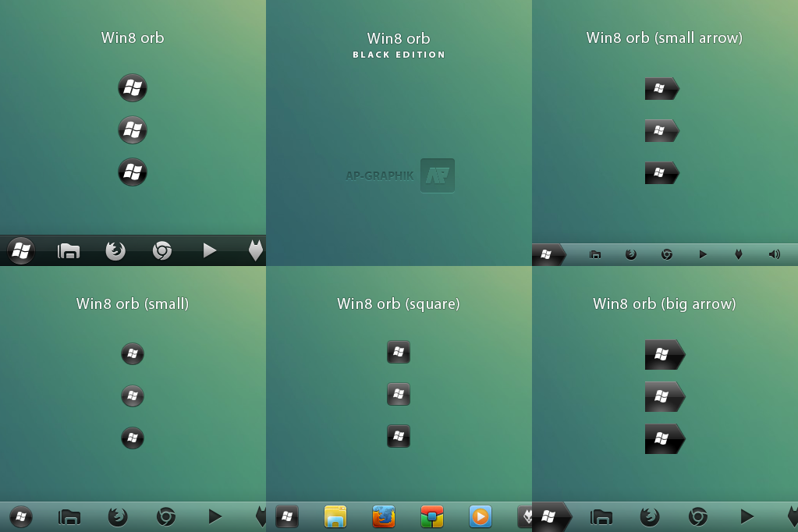Click the square Start orb on bottom-middle taskbar

point(287,516)
